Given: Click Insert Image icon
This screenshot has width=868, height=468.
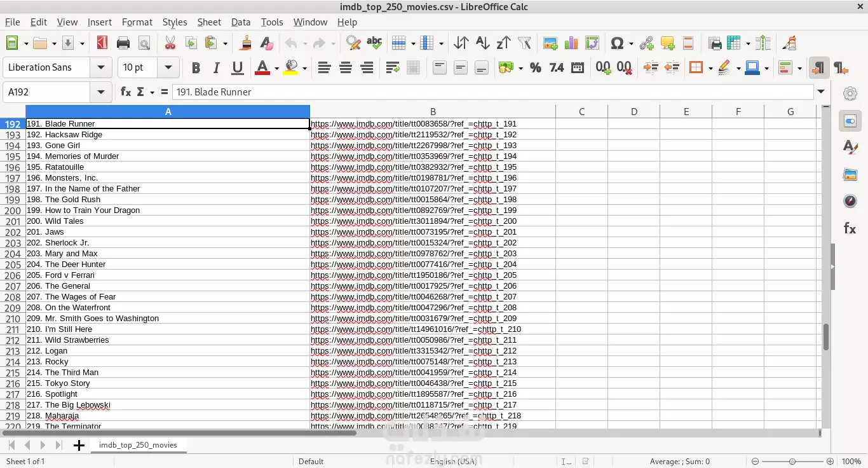Looking at the screenshot, I should [x=550, y=43].
